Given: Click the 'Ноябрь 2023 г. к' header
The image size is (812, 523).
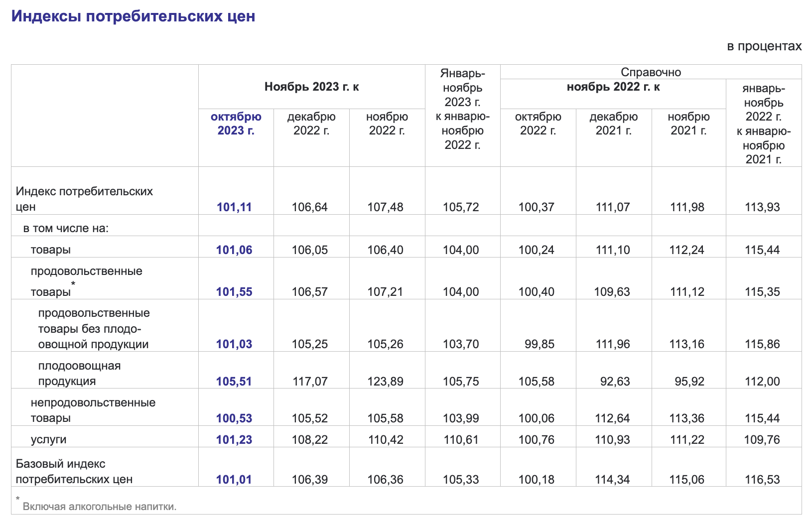Looking at the screenshot, I should [x=312, y=87].
